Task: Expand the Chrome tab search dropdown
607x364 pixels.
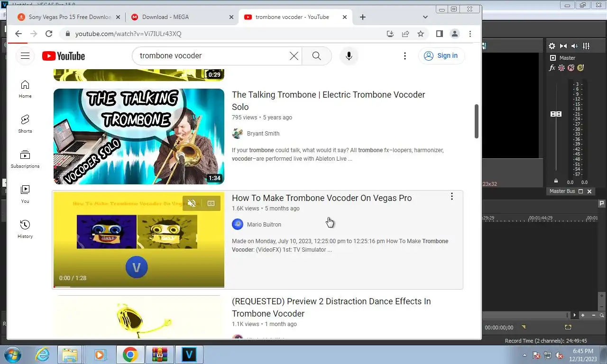Action: tap(425, 17)
